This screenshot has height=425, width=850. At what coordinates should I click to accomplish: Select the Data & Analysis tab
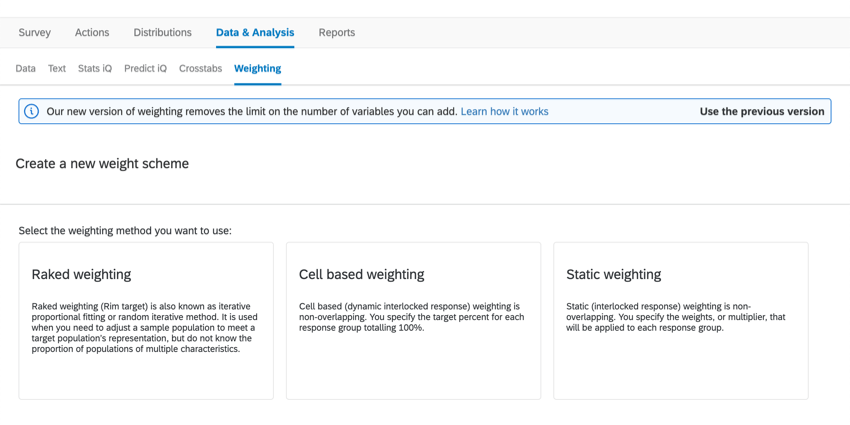click(255, 33)
